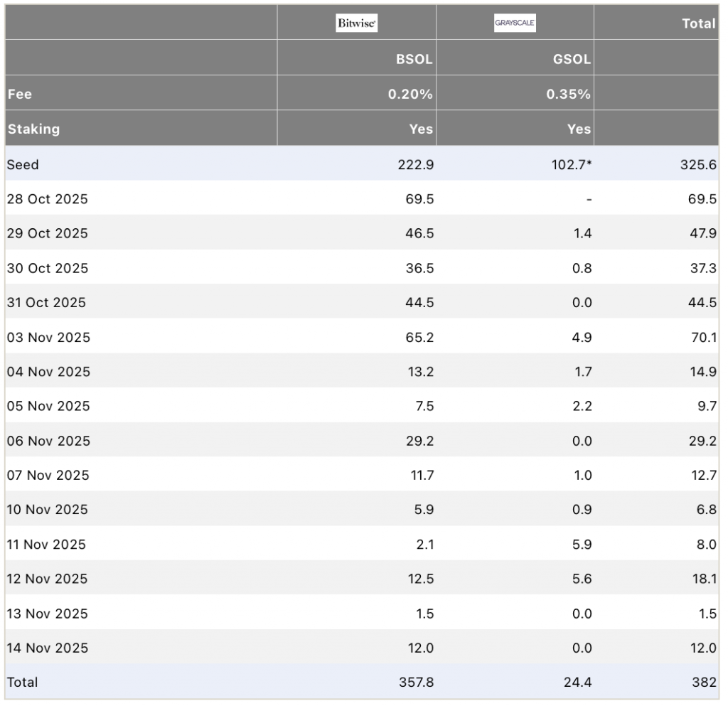
Task: Select GSOL seed value 102.7*
Action: (x=572, y=164)
